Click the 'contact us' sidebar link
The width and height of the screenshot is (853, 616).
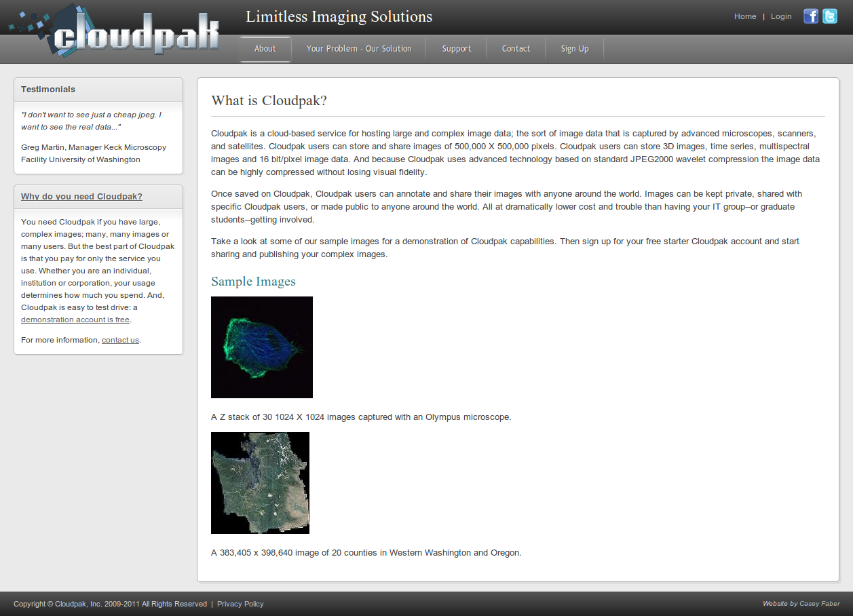(x=120, y=340)
